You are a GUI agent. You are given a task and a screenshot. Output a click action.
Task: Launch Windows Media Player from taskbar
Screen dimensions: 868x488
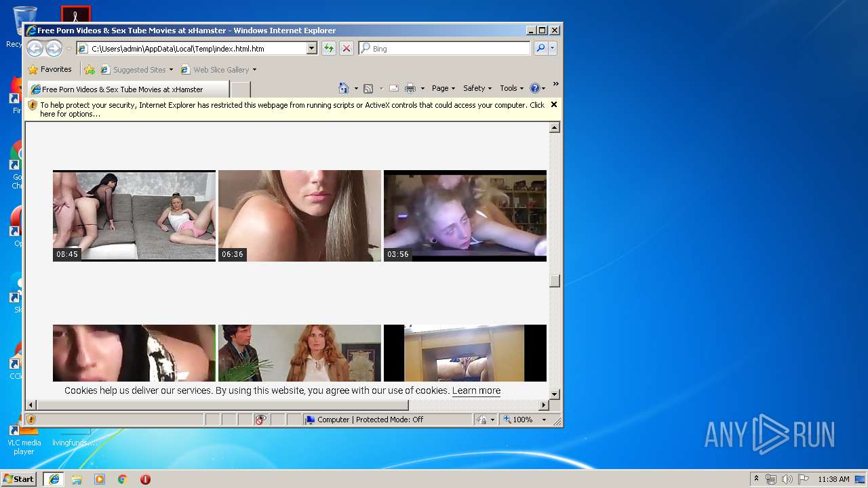click(x=100, y=479)
